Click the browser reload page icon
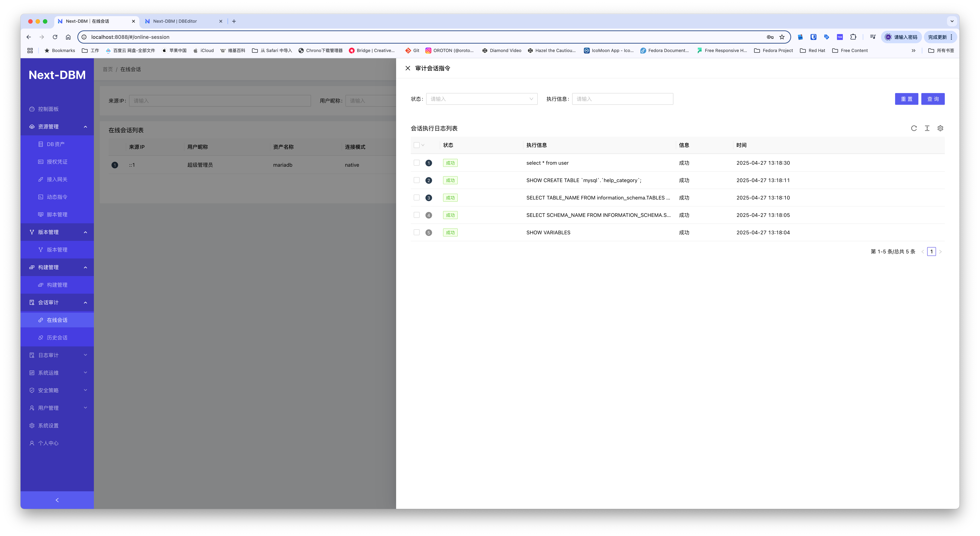The image size is (980, 536). pyautogui.click(x=55, y=37)
